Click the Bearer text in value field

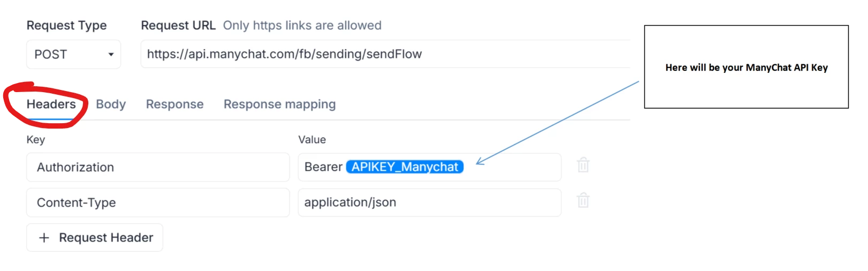(323, 167)
